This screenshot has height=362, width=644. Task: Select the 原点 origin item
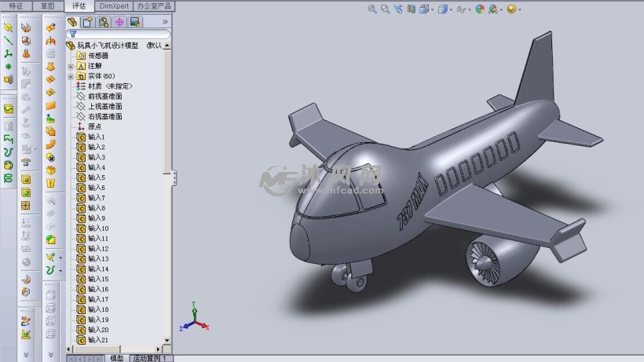[x=94, y=127]
